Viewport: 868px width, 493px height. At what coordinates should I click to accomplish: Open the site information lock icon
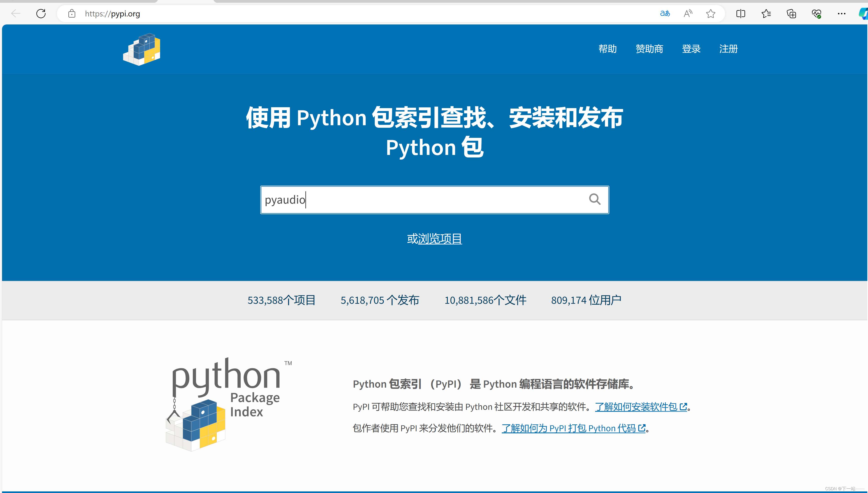point(72,13)
